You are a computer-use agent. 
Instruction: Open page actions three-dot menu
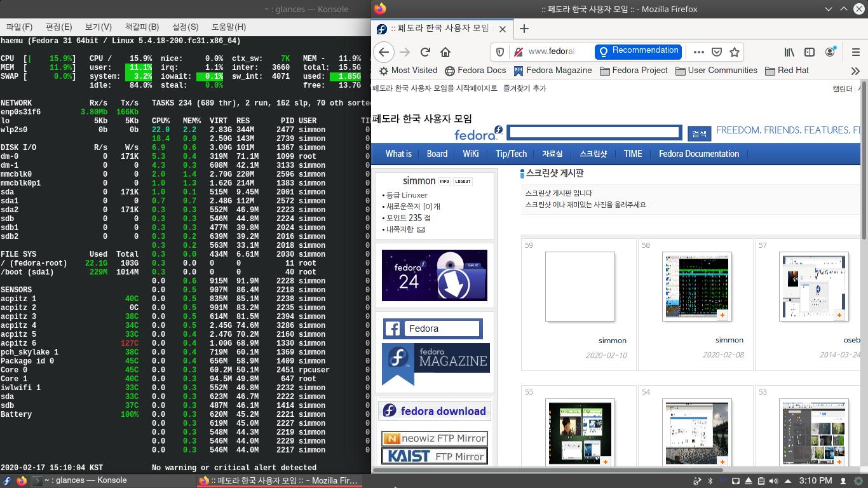coord(698,52)
